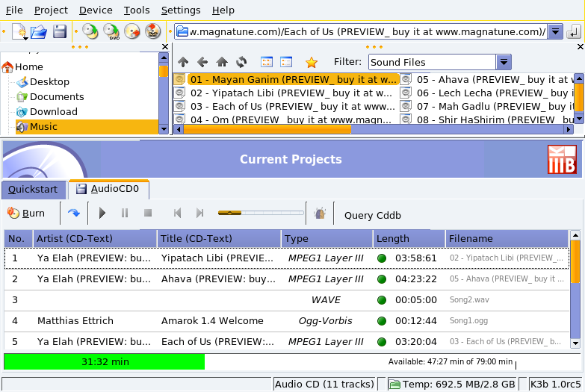The height and width of the screenshot is (392, 585).
Task: Switch file browser to icon view
Action: (267, 62)
